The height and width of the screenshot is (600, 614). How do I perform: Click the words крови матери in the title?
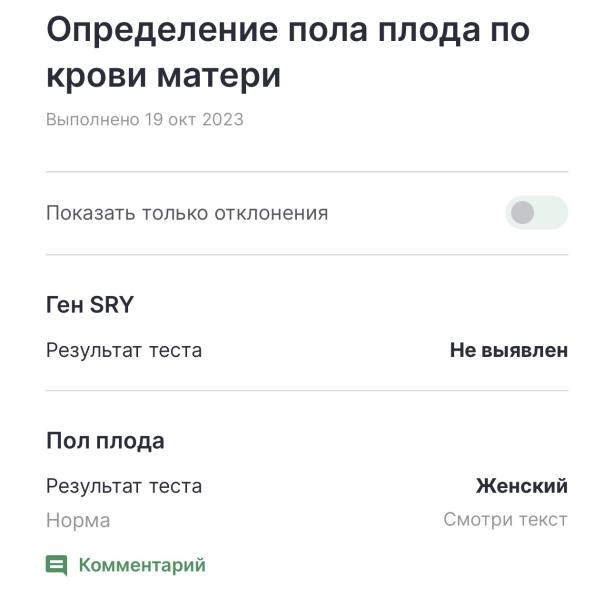point(164,76)
